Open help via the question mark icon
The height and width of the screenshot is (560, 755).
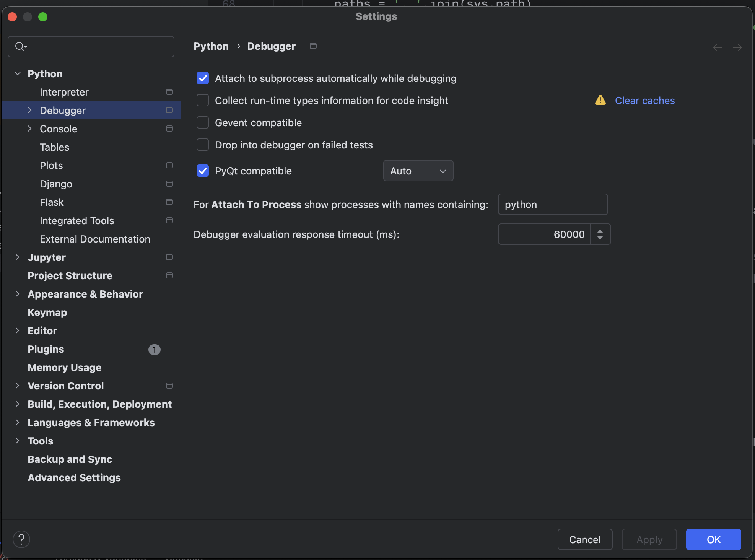(x=22, y=539)
